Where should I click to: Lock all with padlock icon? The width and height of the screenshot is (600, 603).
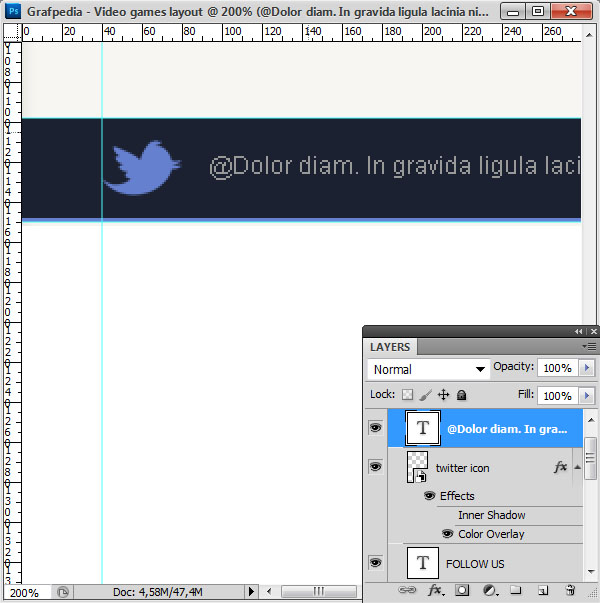pos(462,395)
